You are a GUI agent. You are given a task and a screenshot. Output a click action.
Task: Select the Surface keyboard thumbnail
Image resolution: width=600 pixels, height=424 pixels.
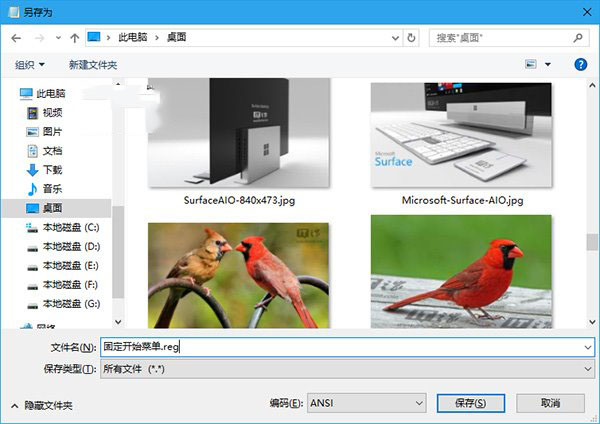click(x=461, y=135)
